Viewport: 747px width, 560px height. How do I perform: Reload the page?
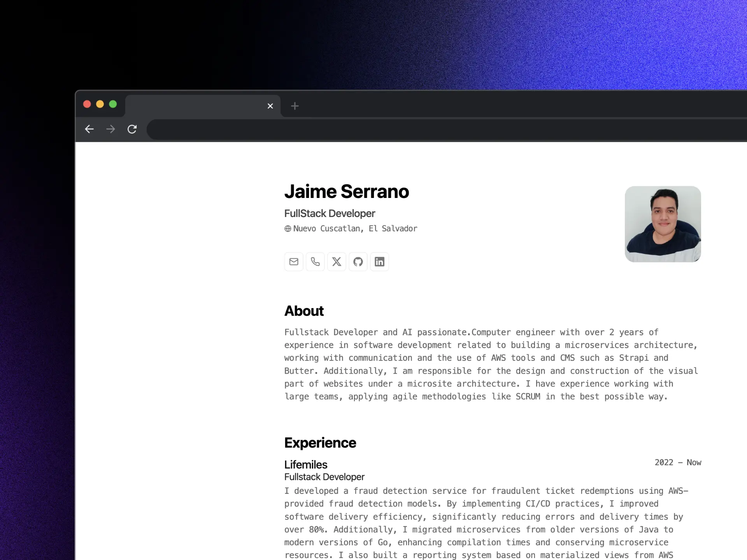point(132,129)
